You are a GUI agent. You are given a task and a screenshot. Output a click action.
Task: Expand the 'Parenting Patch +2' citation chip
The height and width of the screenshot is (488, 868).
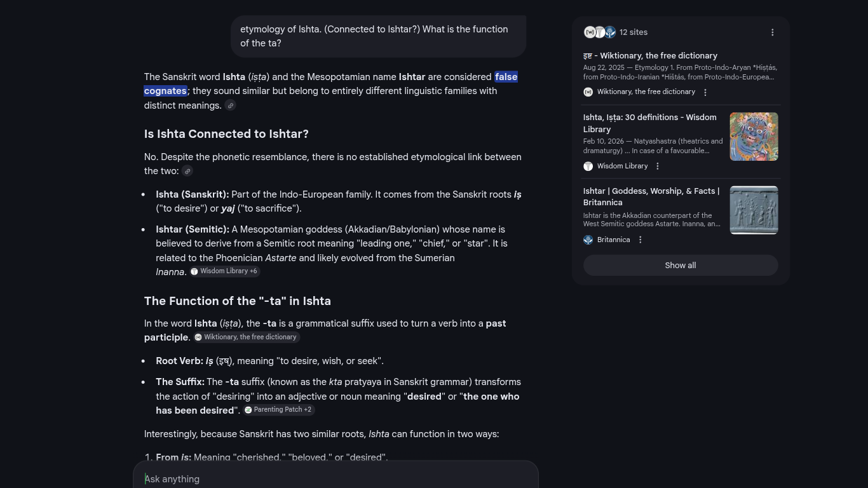coord(278,410)
